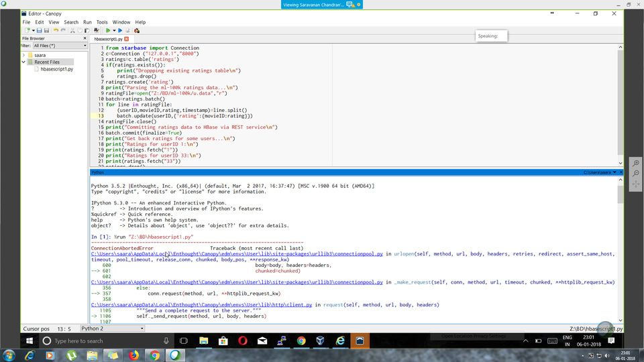
Task: Open the Run menu
Action: pyautogui.click(x=87, y=22)
